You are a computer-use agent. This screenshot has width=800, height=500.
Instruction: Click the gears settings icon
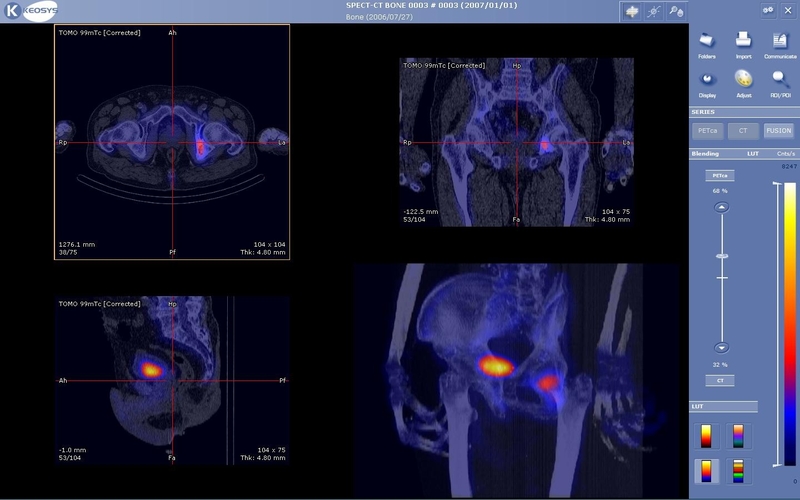point(768,10)
